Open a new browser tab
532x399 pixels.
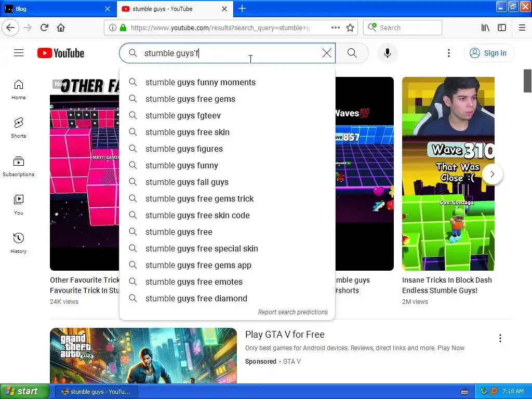point(242,8)
